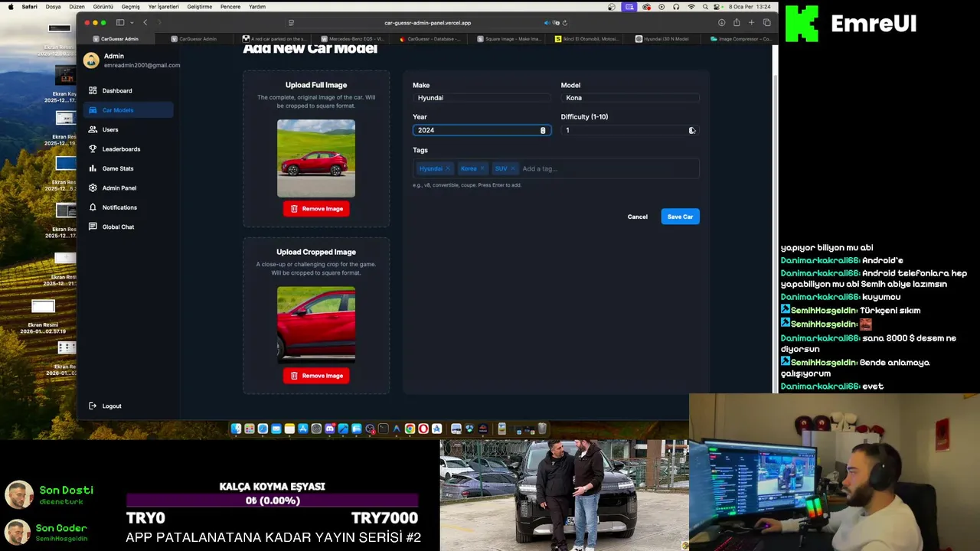Viewport: 980px width, 551px height.
Task: Open Safari's downloads icon
Action: click(721, 23)
